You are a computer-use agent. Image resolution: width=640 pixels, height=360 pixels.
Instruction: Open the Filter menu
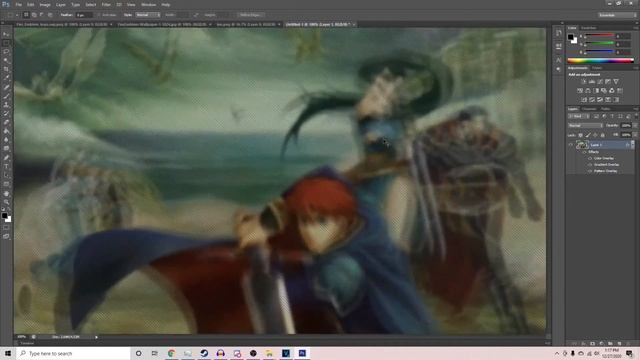[x=106, y=5]
